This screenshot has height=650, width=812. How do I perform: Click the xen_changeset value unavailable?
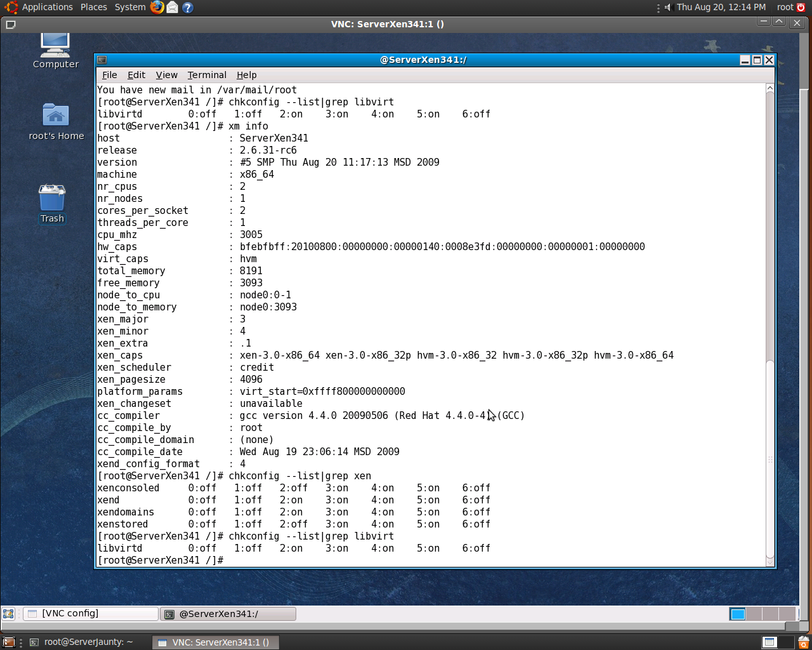pos(271,404)
